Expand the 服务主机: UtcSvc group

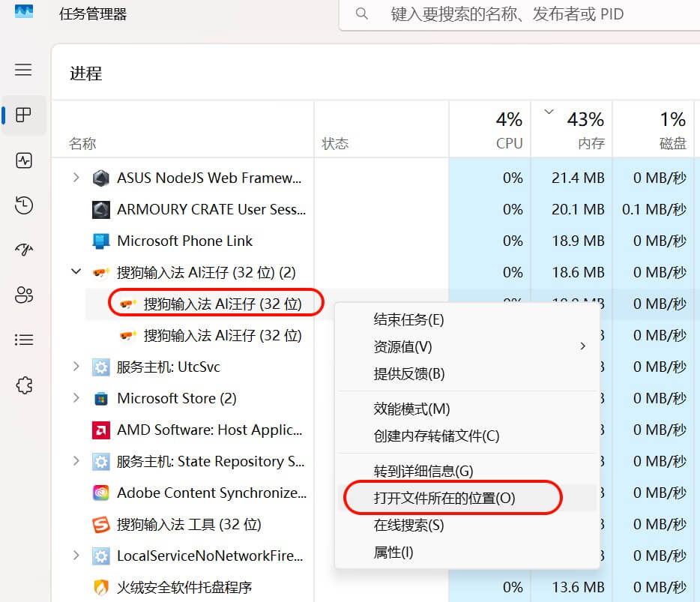pos(76,367)
